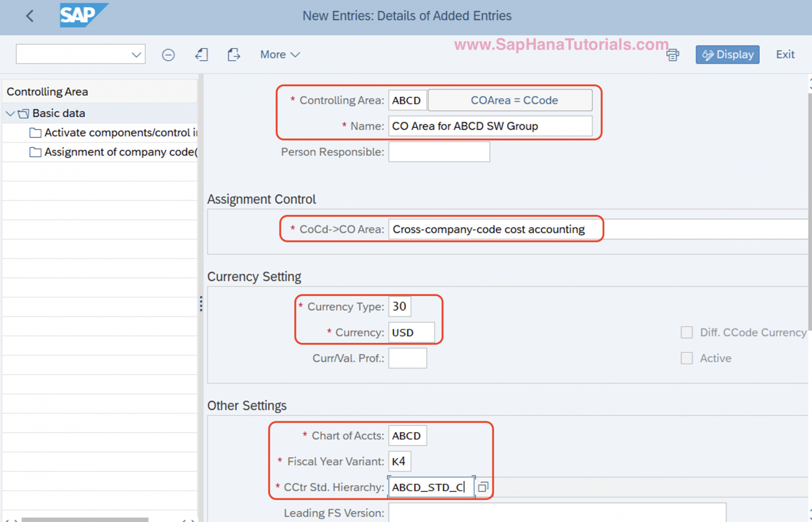The image size is (812, 522).
Task: Click the Currency Type field
Action: coord(400,306)
